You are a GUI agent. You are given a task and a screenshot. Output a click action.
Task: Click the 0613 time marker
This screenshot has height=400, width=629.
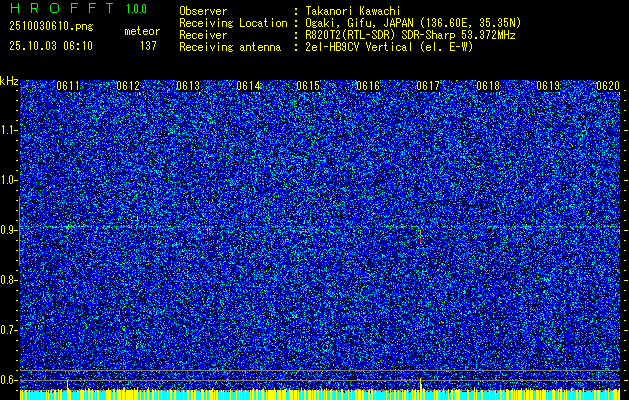188,86
